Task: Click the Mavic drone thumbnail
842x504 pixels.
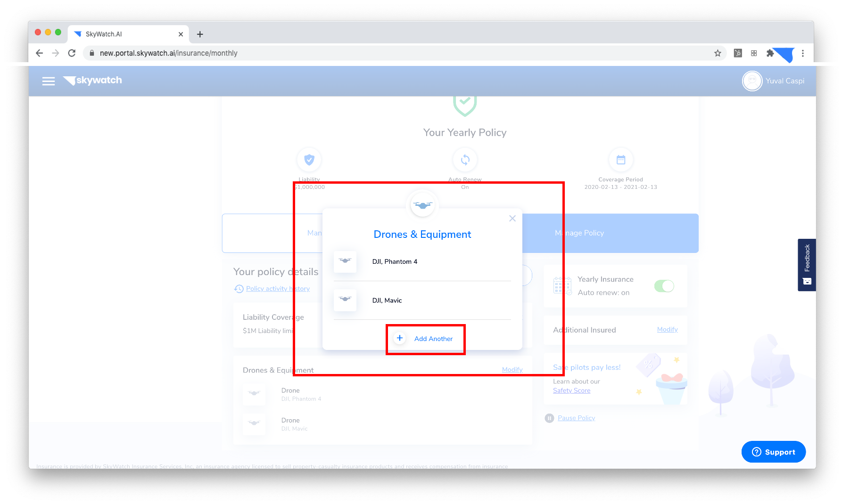Action: point(345,300)
